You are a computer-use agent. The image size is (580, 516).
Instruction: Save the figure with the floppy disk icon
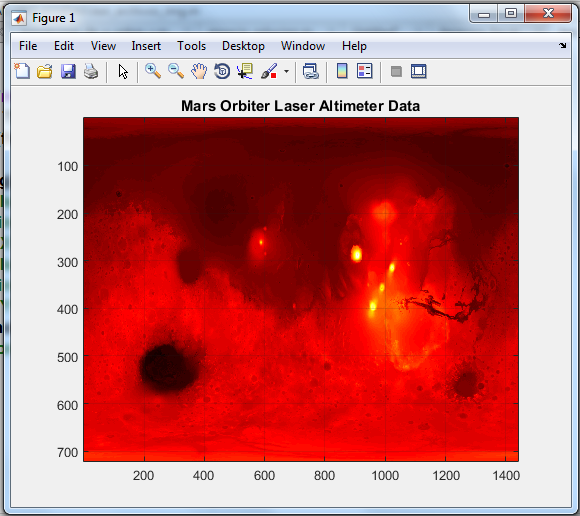(x=68, y=71)
